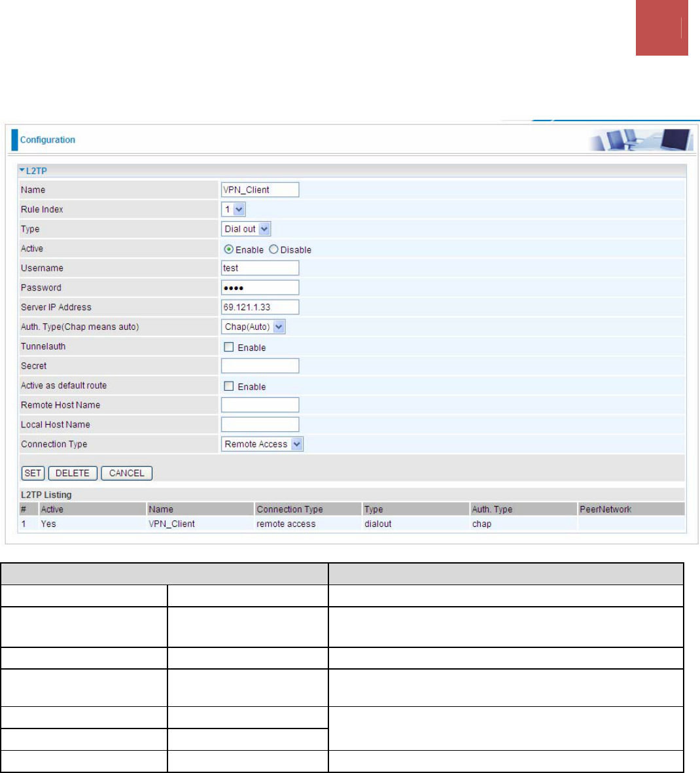Click the Name field with VPN_Client

[260, 190]
